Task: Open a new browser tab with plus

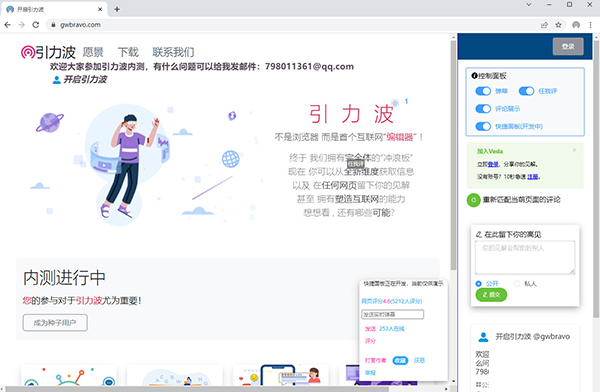Action: (117, 9)
